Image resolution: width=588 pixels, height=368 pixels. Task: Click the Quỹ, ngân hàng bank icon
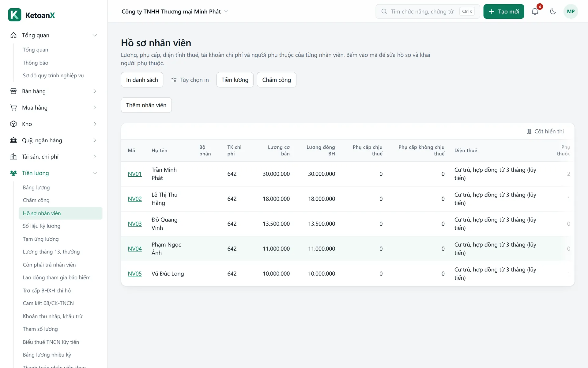[x=13, y=140]
